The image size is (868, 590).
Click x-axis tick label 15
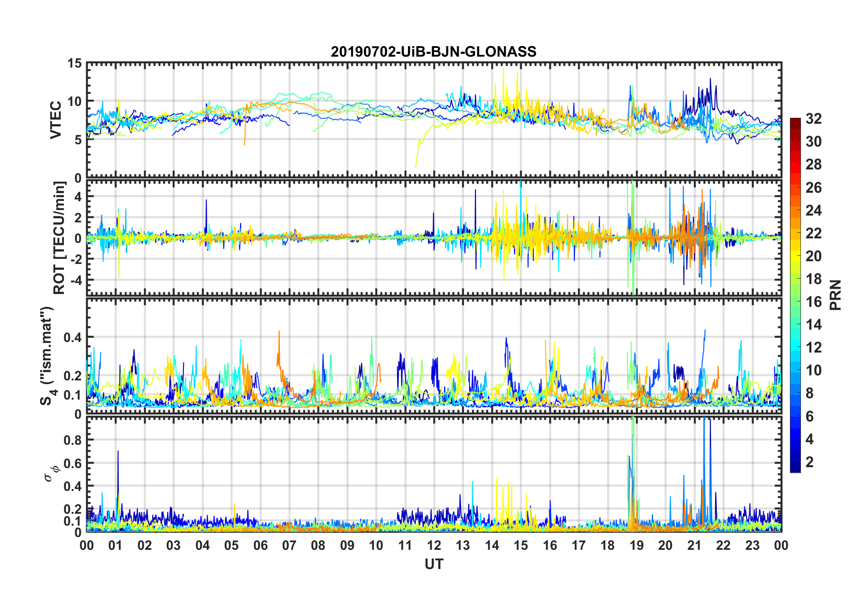point(521,545)
